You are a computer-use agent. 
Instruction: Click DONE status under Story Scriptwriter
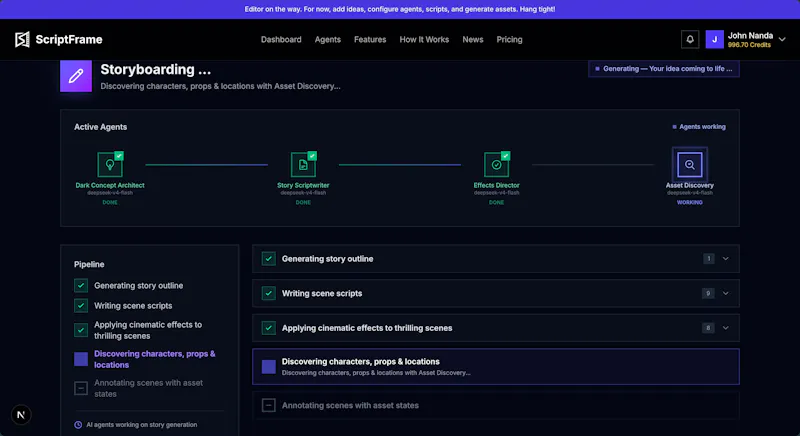[x=303, y=202]
